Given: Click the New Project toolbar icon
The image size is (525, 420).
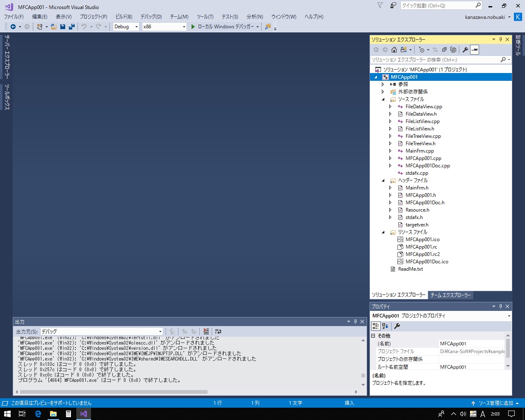Looking at the screenshot, I should point(39,27).
